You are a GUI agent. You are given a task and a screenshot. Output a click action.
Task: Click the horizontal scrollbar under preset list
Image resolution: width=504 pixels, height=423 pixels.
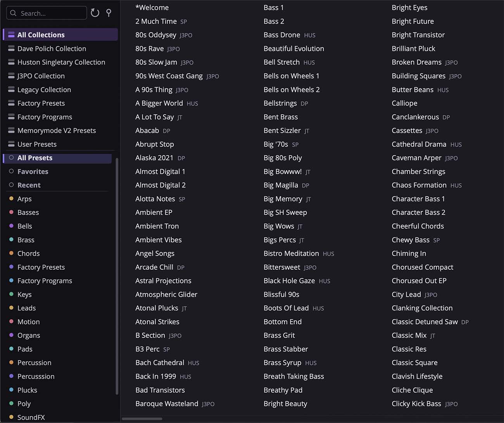(x=142, y=419)
